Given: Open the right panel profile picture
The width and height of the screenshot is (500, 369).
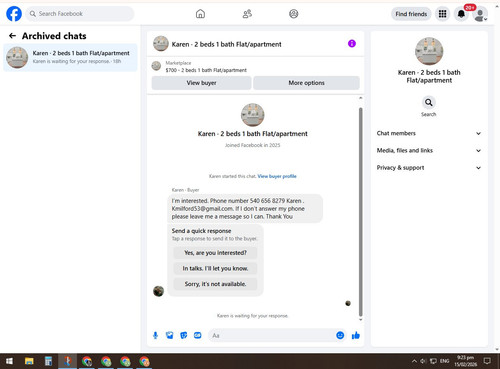Looking at the screenshot, I should [429, 51].
